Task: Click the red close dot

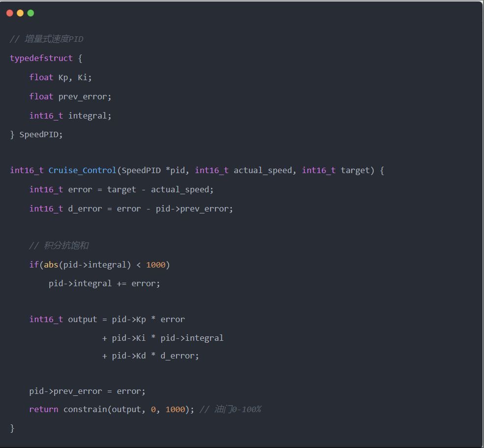Action: coord(10,13)
